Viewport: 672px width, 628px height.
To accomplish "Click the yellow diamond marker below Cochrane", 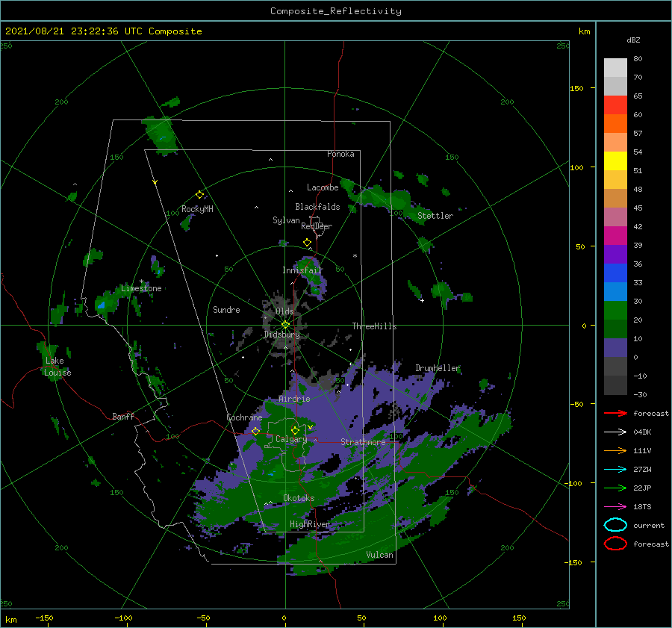I will tap(255, 432).
